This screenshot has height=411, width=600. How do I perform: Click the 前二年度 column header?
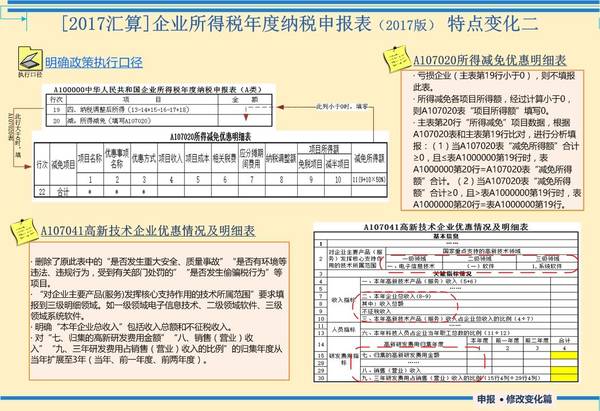pyautogui.click(x=536, y=341)
